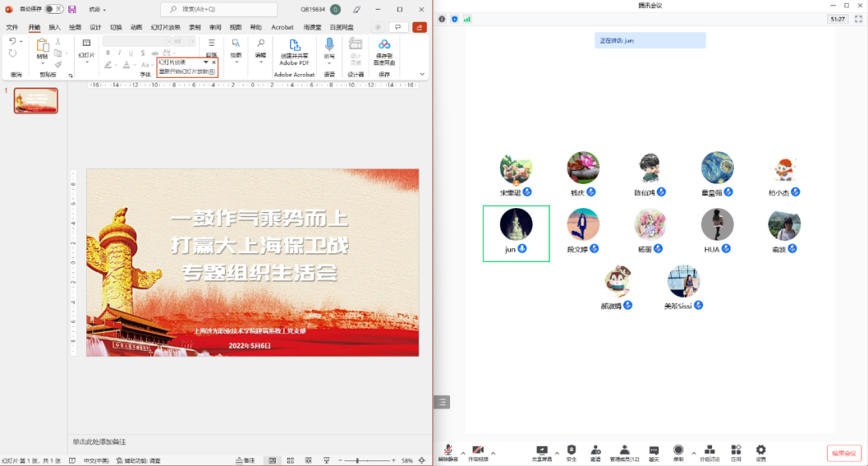Click the Share Screen icon
Viewport: 868px width, 466px height.
tap(542, 451)
